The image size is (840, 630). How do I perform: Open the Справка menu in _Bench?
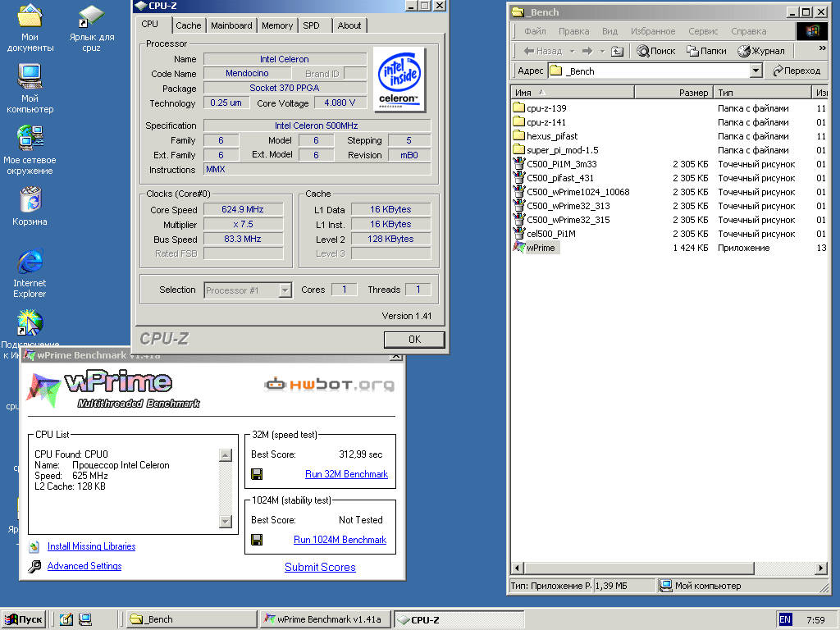point(748,31)
